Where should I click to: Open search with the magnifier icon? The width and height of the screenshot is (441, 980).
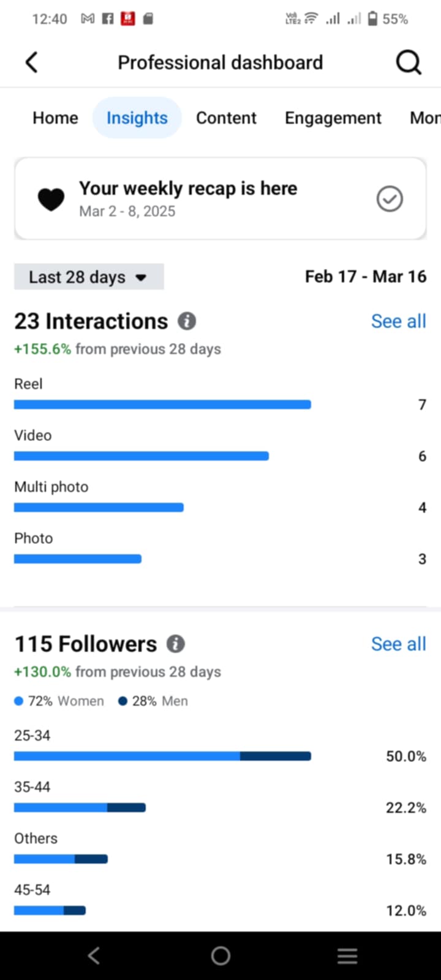[409, 62]
